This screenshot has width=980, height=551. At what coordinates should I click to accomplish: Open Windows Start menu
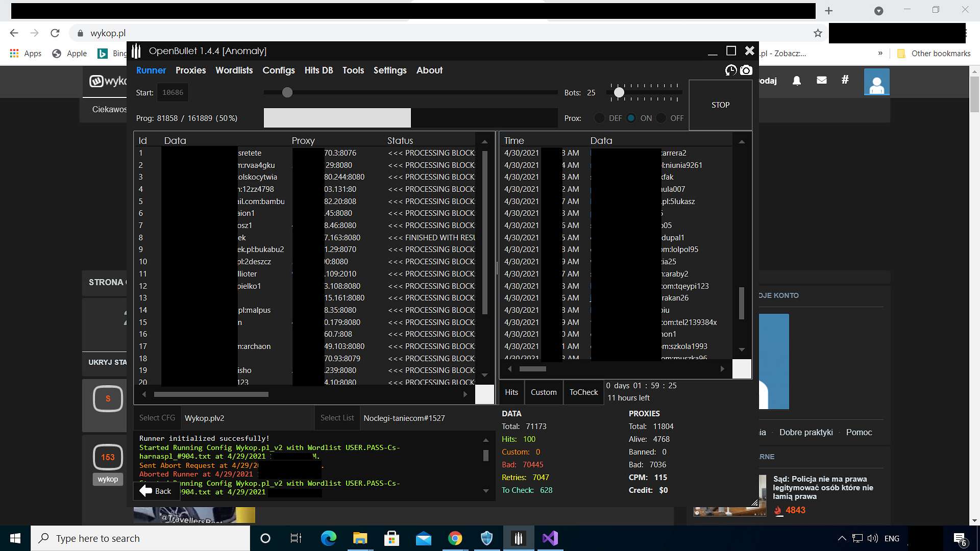pyautogui.click(x=15, y=538)
